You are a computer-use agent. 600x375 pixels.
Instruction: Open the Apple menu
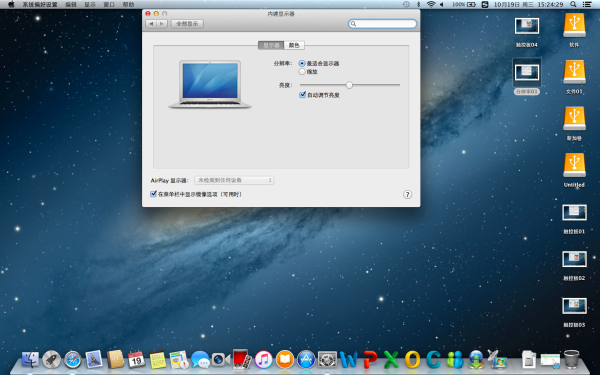(11, 4)
